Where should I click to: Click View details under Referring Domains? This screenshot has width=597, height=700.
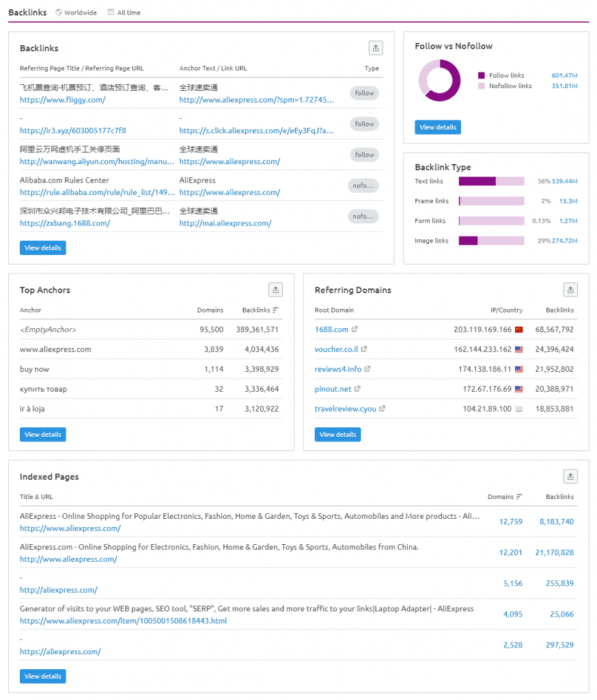[337, 434]
